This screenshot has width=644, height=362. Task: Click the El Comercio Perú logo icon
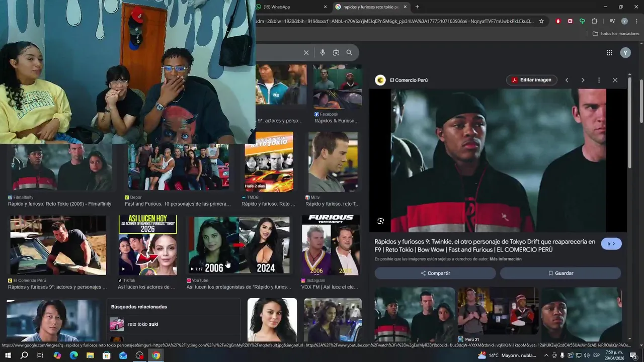[x=380, y=80]
